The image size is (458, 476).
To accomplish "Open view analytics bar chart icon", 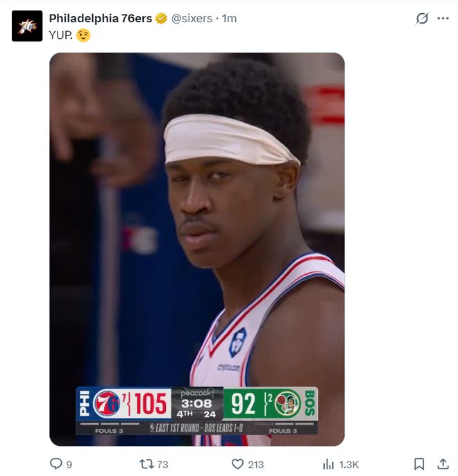I will coord(328,464).
